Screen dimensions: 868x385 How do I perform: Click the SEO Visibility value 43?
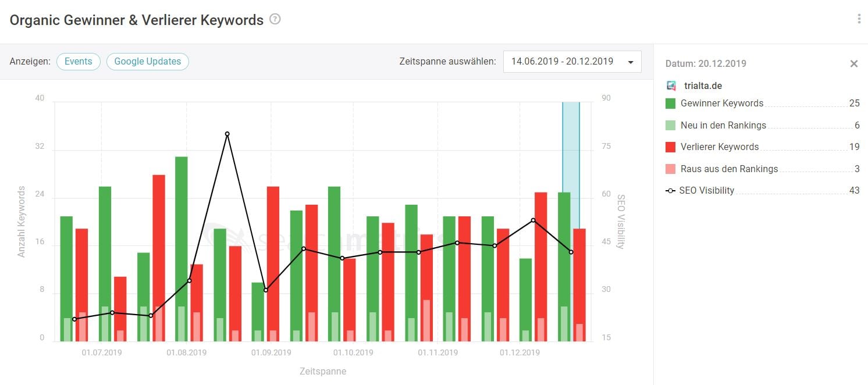point(854,191)
